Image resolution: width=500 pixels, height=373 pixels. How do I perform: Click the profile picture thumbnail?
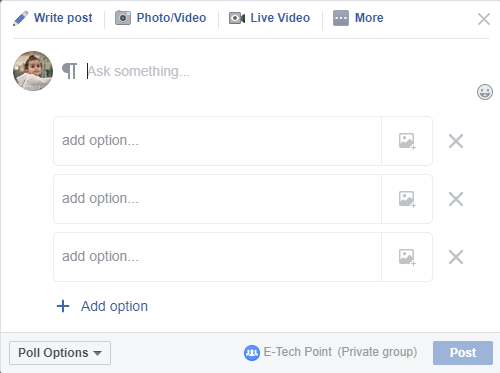33,71
